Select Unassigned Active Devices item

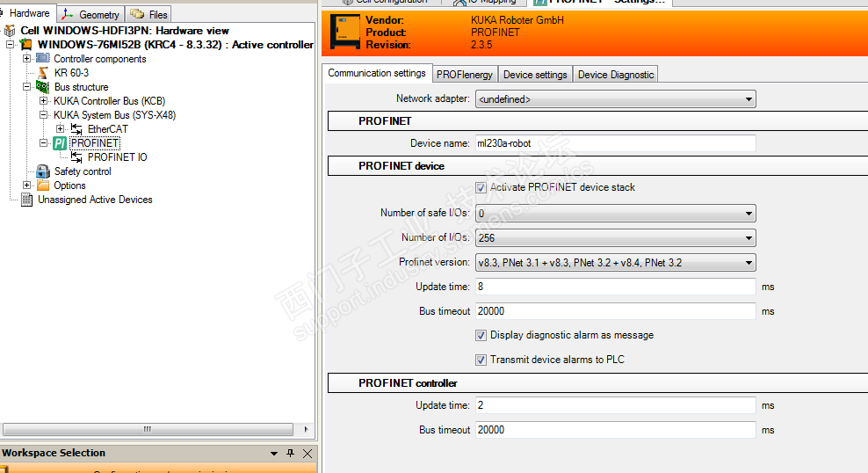coord(95,200)
